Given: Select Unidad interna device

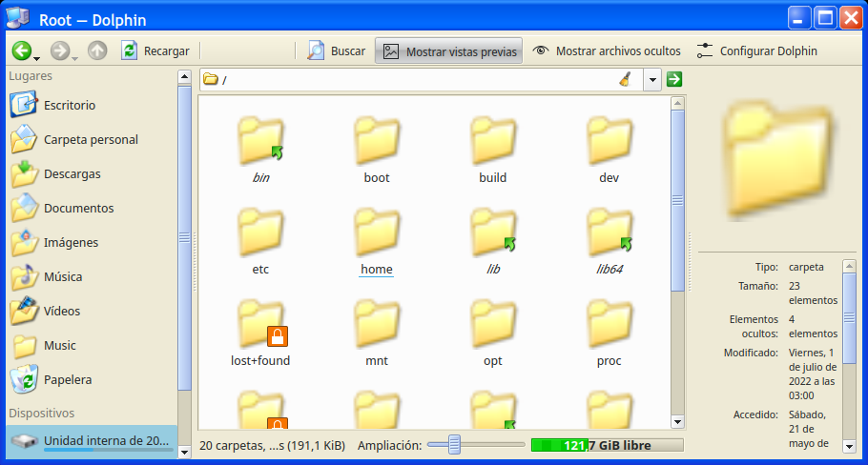Looking at the screenshot, I should click(92, 441).
